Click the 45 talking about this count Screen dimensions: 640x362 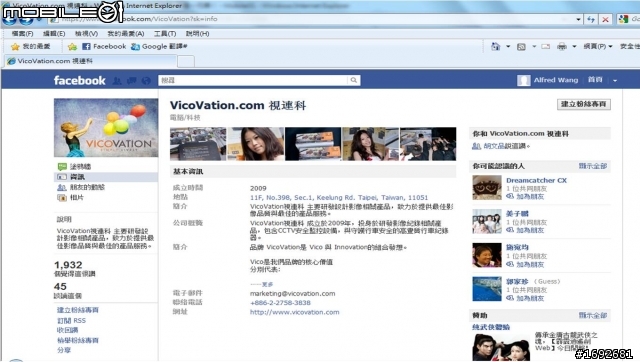pos(60,286)
